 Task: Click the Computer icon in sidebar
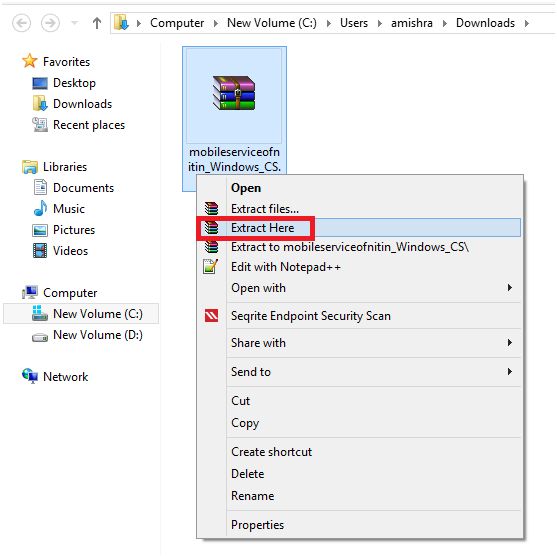pyautogui.click(x=30, y=292)
